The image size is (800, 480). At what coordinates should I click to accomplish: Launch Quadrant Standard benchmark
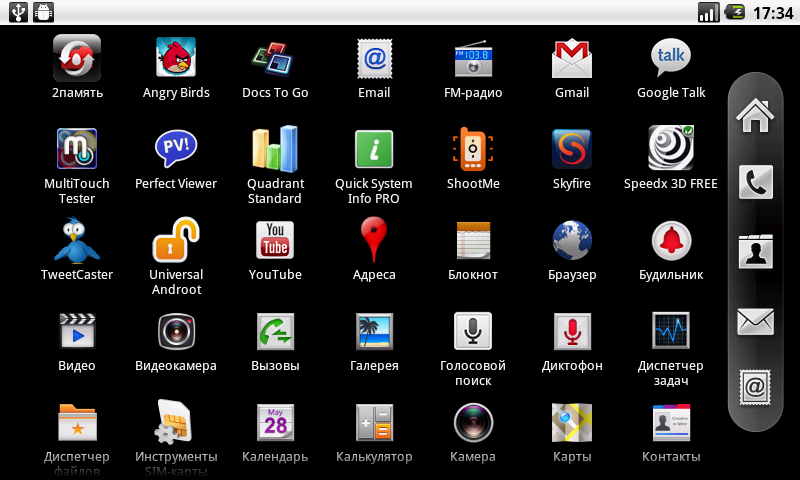coord(275,148)
